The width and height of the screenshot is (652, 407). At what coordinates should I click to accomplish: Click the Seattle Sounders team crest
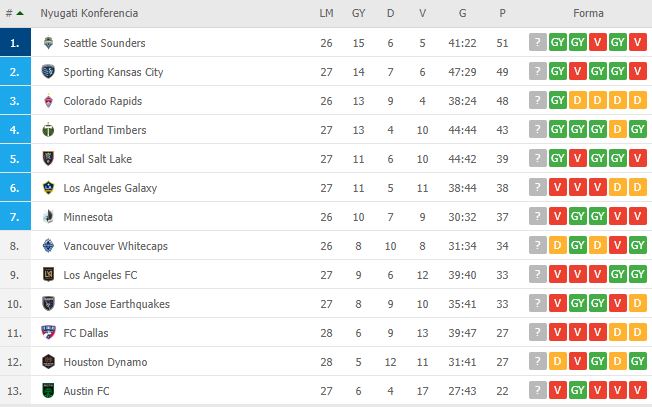point(48,42)
